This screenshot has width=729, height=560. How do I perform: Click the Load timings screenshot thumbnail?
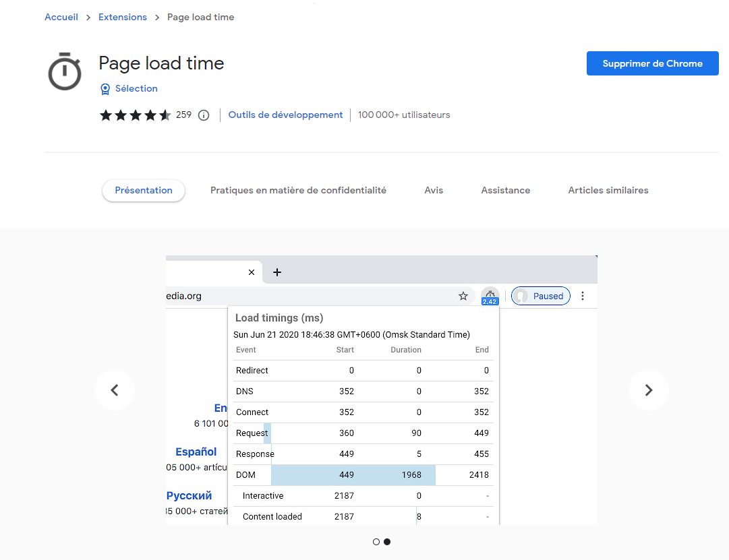pyautogui.click(x=381, y=390)
